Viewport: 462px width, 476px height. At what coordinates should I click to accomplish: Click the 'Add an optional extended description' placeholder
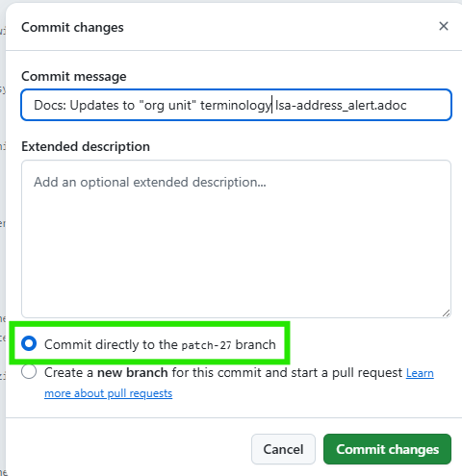[150, 182]
